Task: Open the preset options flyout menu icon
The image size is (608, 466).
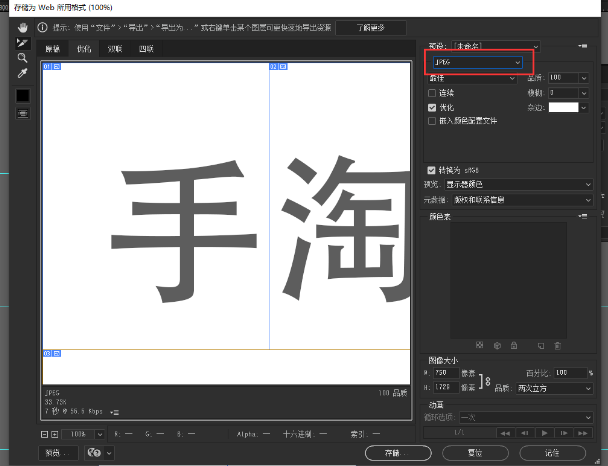Action: coord(583,46)
